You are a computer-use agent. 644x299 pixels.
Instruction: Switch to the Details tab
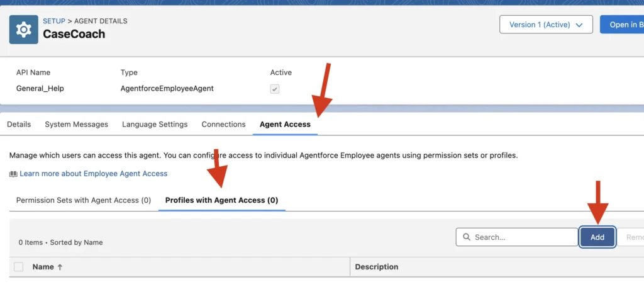click(x=19, y=125)
